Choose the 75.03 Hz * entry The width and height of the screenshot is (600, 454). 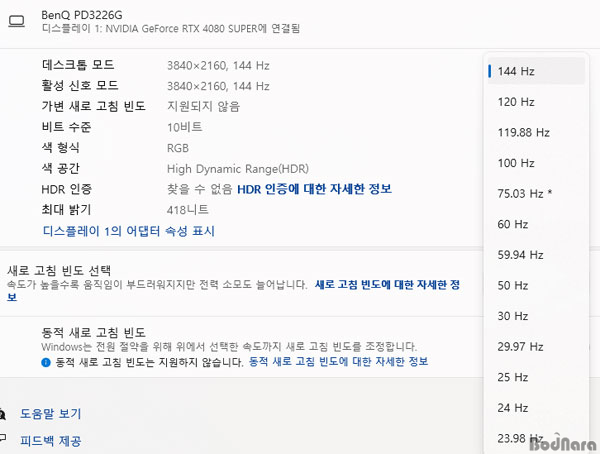pos(536,194)
